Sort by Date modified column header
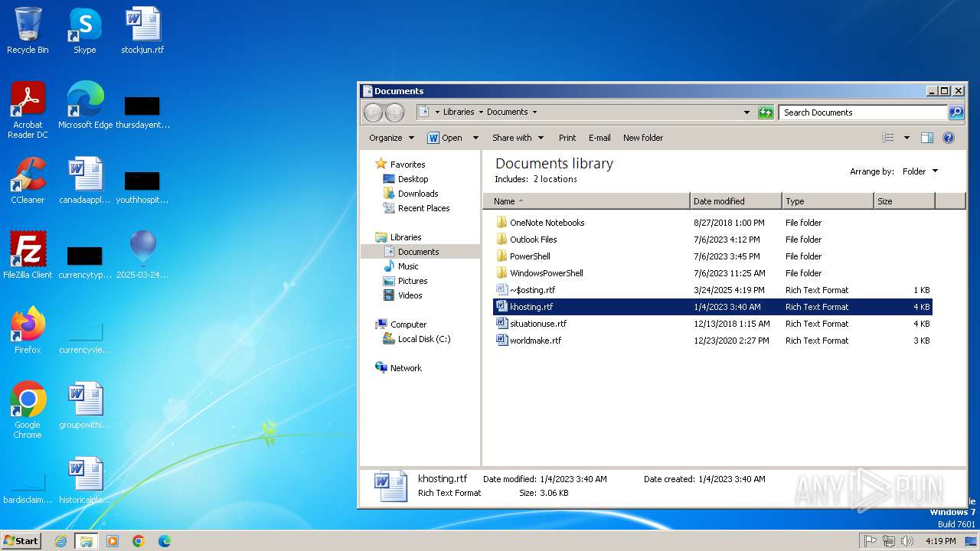This screenshot has width=980, height=551. click(736, 201)
